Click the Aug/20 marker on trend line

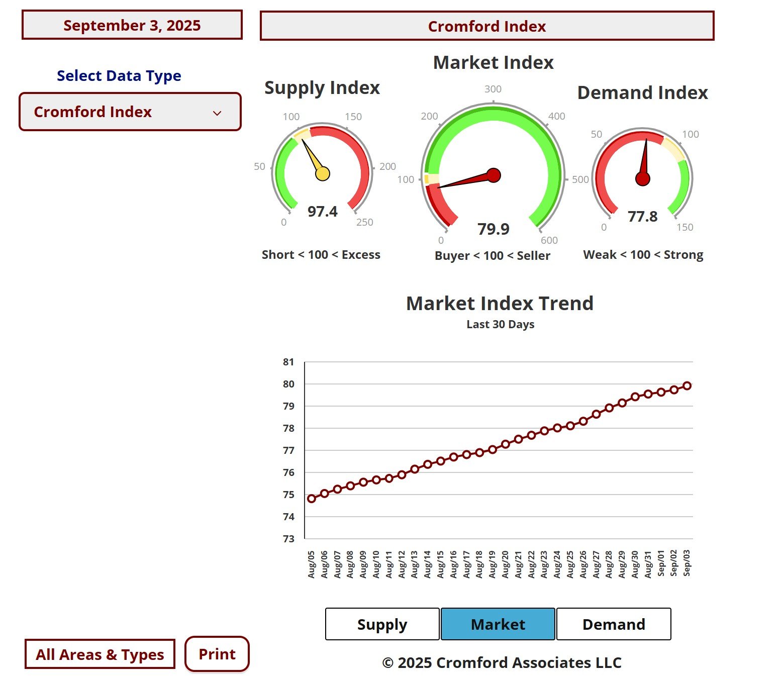[506, 444]
